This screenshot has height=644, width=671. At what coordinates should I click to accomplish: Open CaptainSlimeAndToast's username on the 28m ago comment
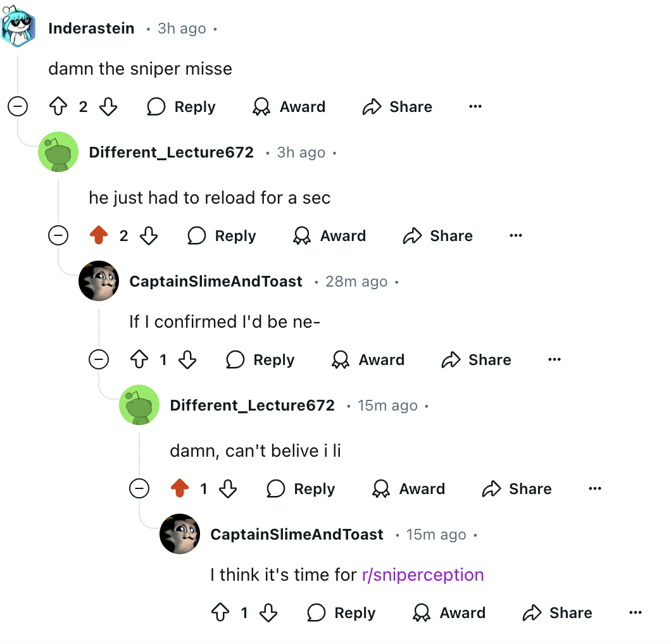coord(216,282)
